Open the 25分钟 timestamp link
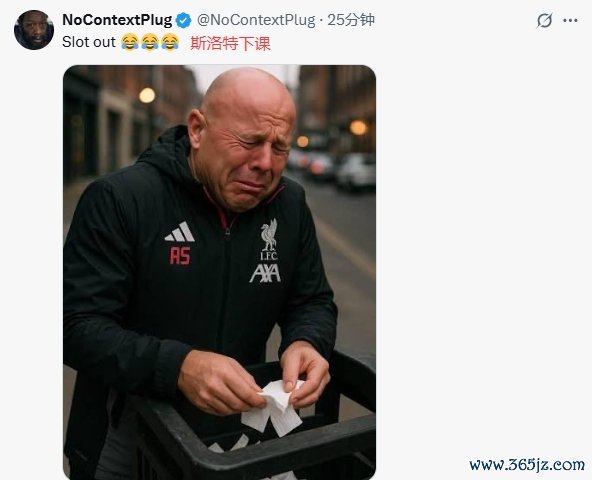This screenshot has width=592, height=480. tap(351, 20)
